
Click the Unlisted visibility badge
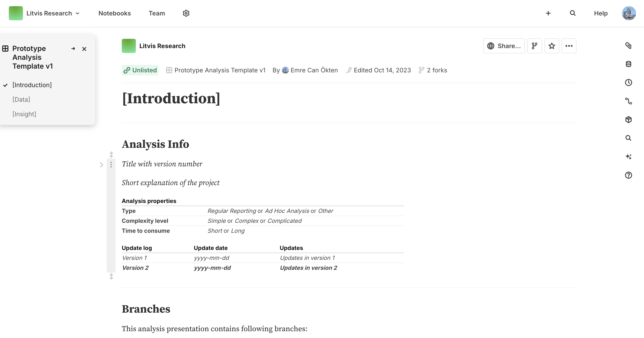140,70
